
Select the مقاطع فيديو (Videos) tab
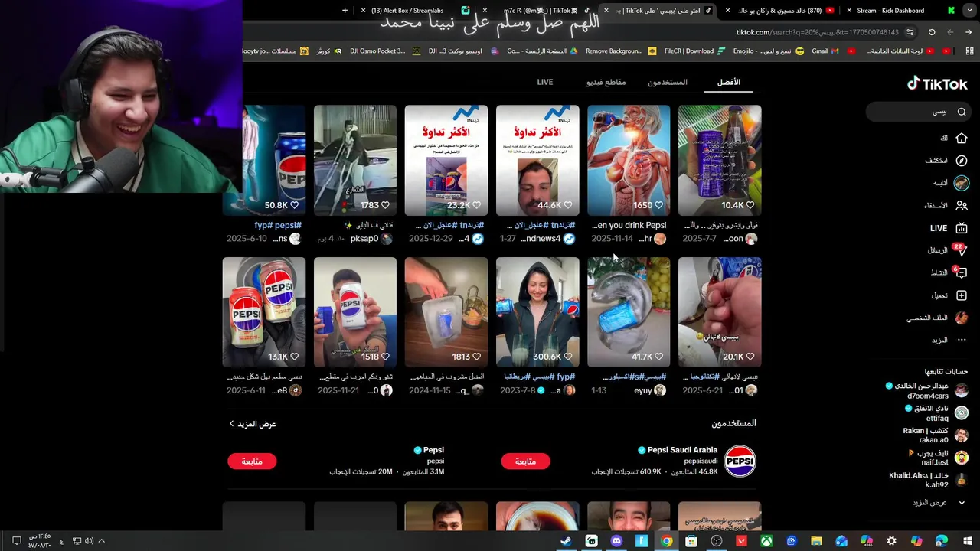pos(606,82)
